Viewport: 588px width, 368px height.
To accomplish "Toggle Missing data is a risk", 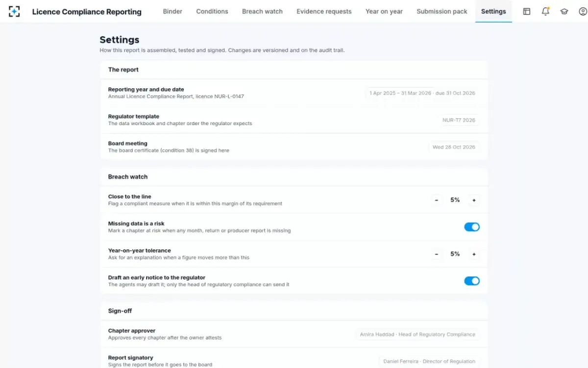I will click(472, 227).
